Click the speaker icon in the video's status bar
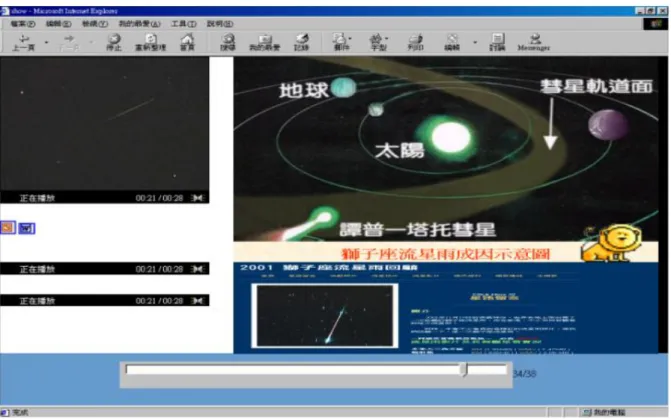671x419 pixels. point(197,198)
